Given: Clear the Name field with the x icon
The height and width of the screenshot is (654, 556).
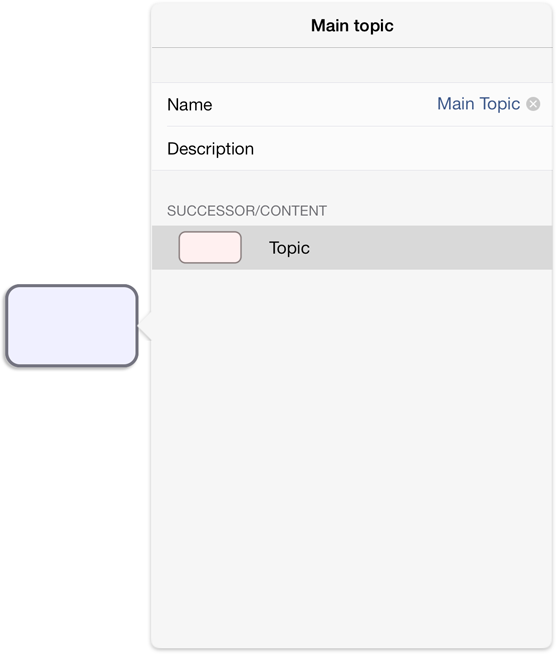Looking at the screenshot, I should tap(533, 104).
